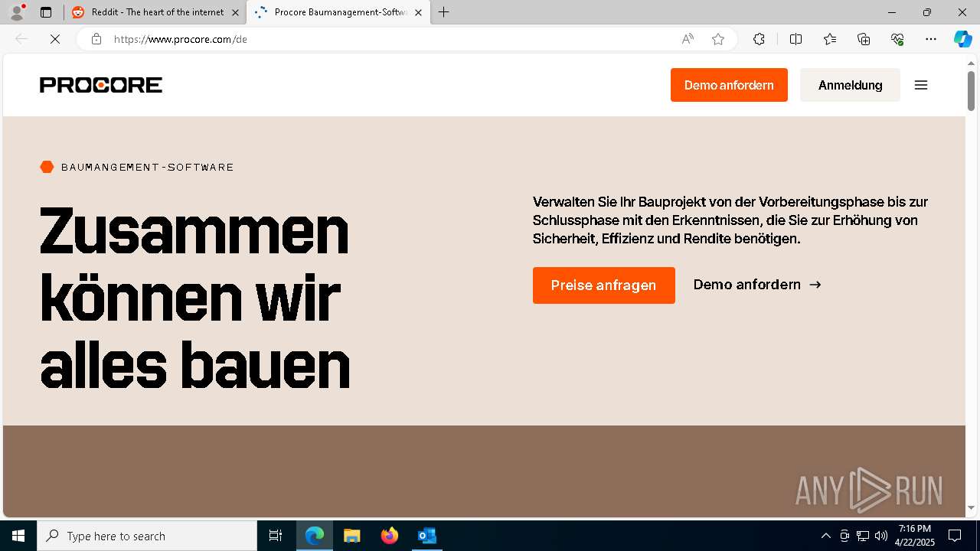Launch Copilot sidebar
This screenshot has width=980, height=551.
click(x=962, y=39)
